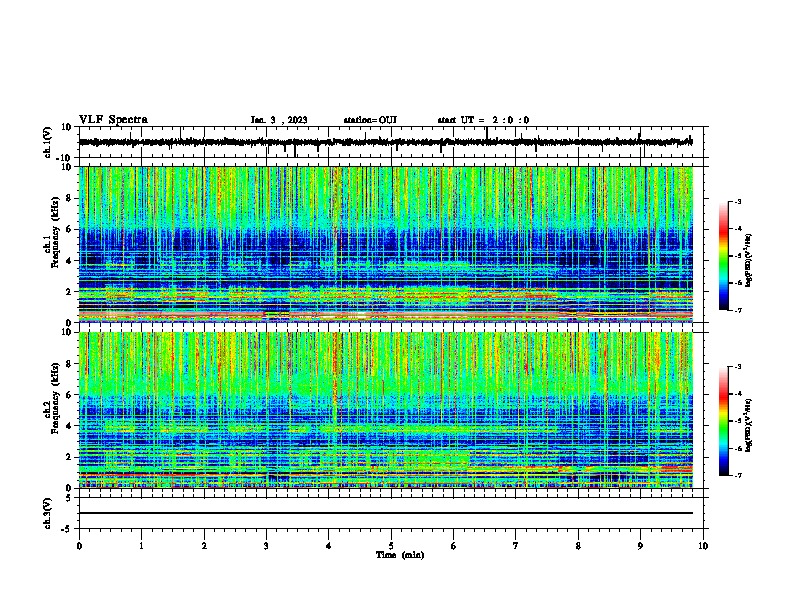The width and height of the screenshot is (792, 612).
Task: Click the ch.2 "Frequency (kHz)" axis label
Action: (x=55, y=398)
